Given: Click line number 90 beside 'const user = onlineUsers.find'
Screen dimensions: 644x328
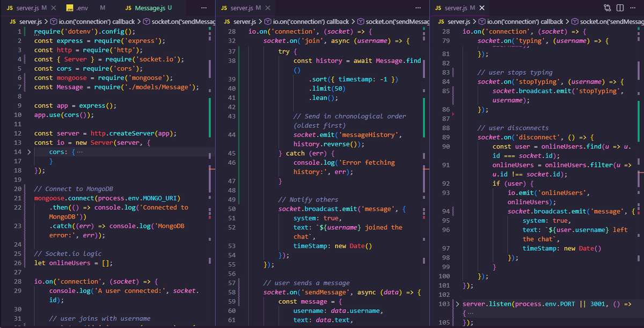Looking at the screenshot, I should tap(446, 146).
